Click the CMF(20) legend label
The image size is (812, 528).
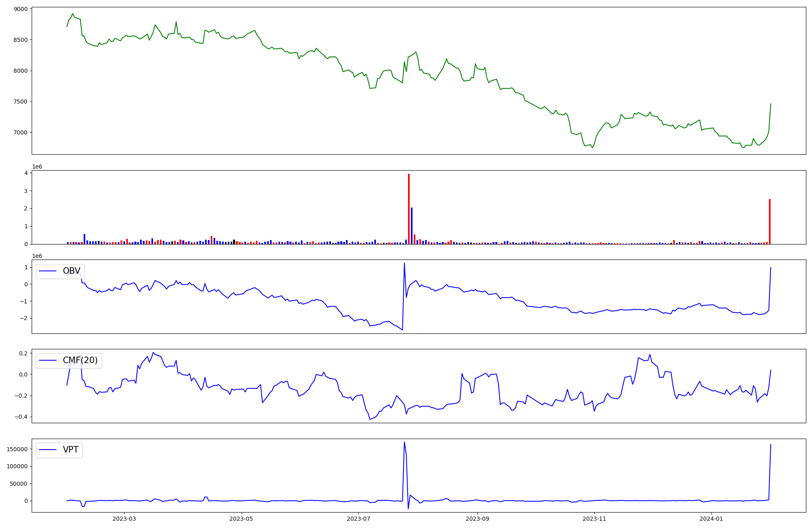pyautogui.click(x=80, y=360)
